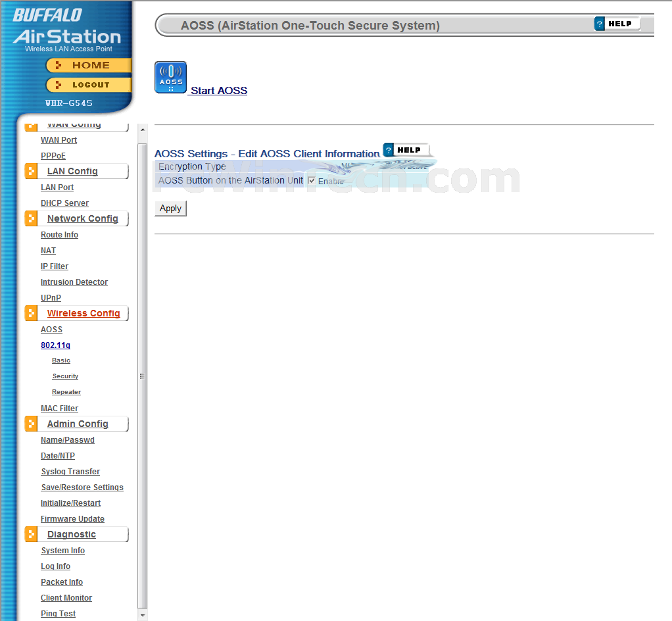Click the orange icon beside Admin Config
The image size is (672, 621).
point(31,424)
